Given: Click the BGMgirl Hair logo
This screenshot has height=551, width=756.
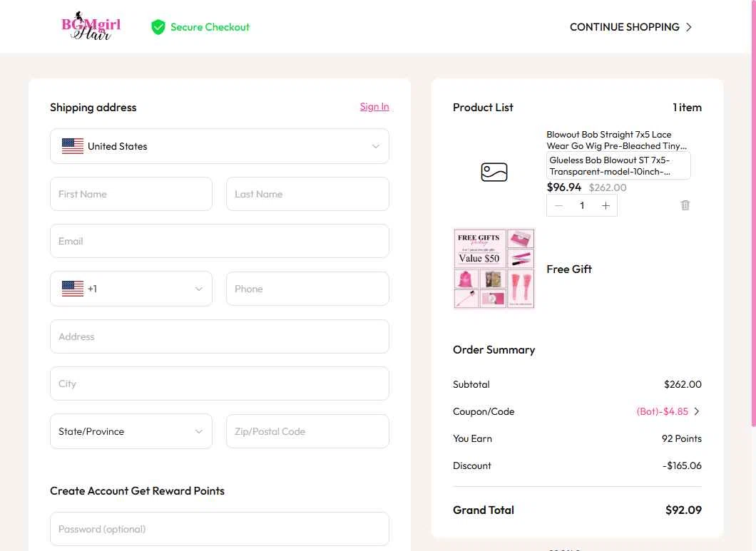Looking at the screenshot, I should click(x=91, y=26).
